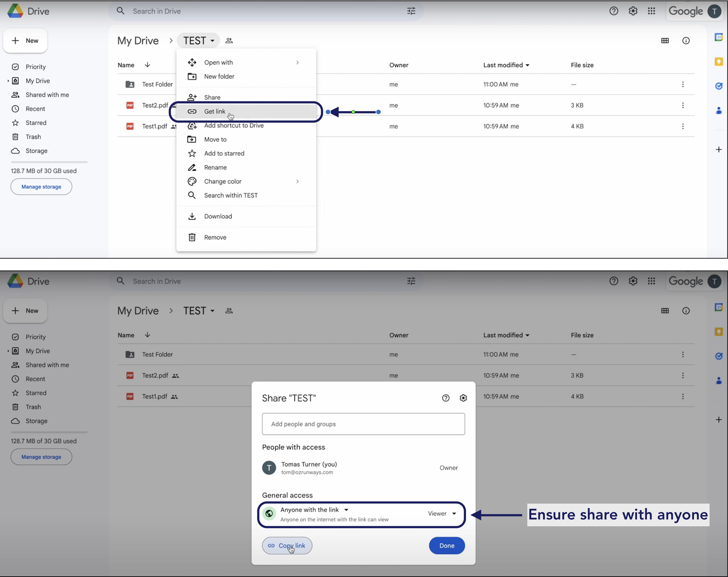Open Google Calendar side panel in context-menu window

click(719, 37)
